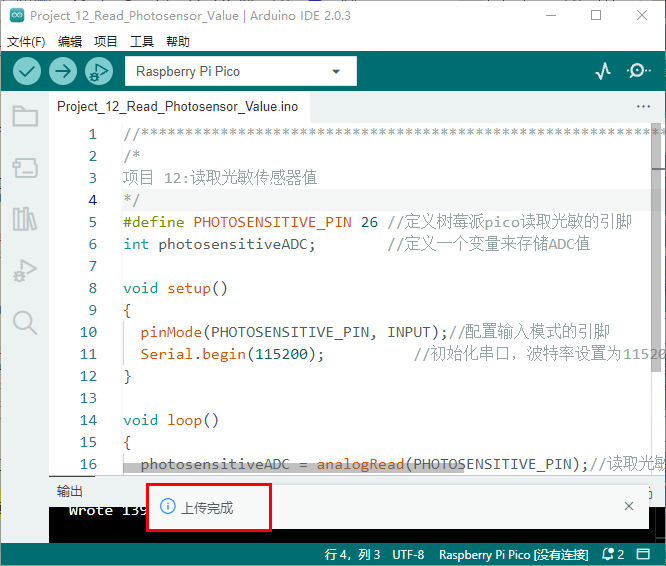
Task: Click the 输出 panel label
Action: [x=70, y=492]
